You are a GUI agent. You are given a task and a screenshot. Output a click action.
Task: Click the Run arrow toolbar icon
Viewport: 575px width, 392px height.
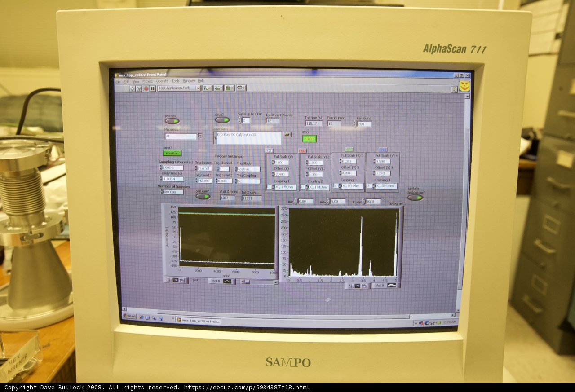pyautogui.click(x=132, y=88)
